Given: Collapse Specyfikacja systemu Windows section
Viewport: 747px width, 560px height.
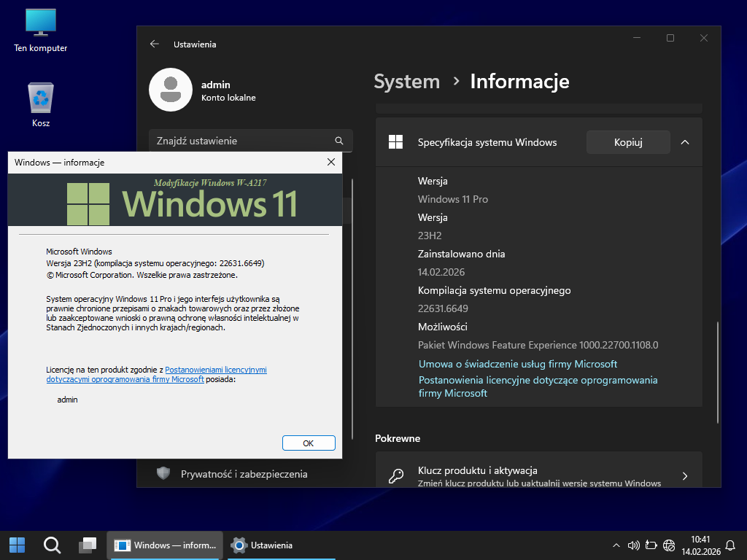Looking at the screenshot, I should point(684,142).
